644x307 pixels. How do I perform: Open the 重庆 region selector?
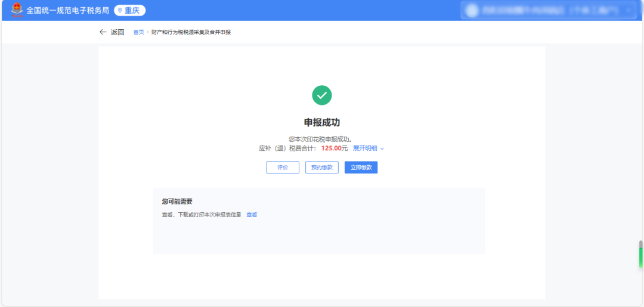point(130,11)
